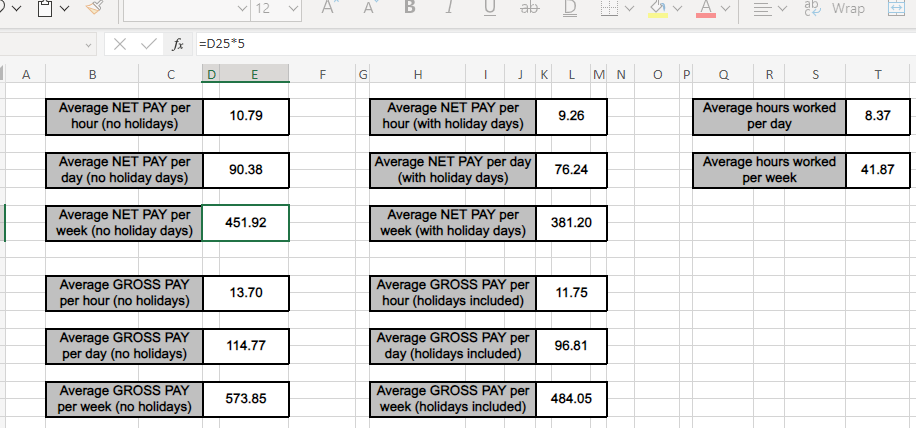Expand the Paste options dropdown arrow
This screenshot has height=428, width=916.
[x=64, y=9]
